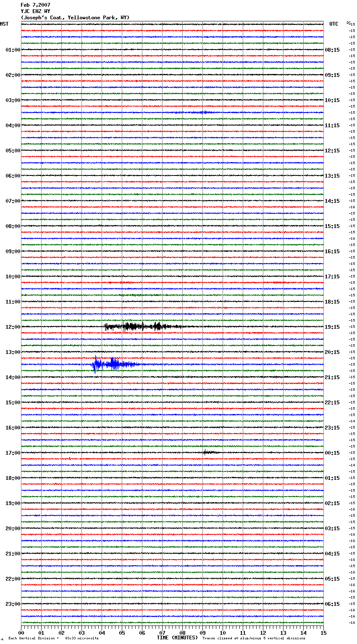Click the 'Traces clipped at plus/minus 5 vertical divisions' note
357x644 pixels.
coord(254,639)
